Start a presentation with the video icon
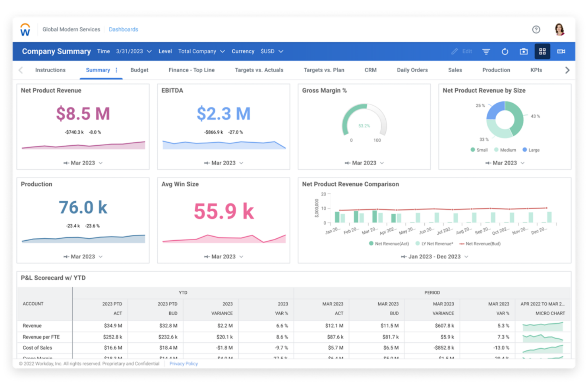The width and height of the screenshot is (588, 392). [x=561, y=51]
